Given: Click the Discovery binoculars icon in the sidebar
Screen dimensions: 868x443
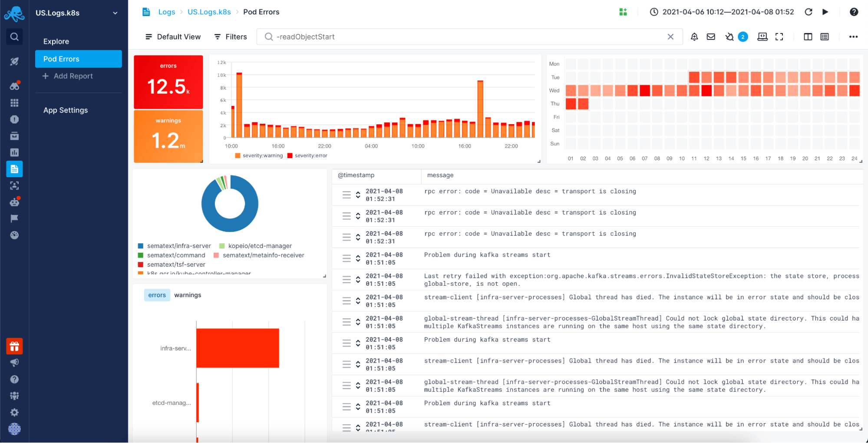Looking at the screenshot, I should pyautogui.click(x=14, y=86).
